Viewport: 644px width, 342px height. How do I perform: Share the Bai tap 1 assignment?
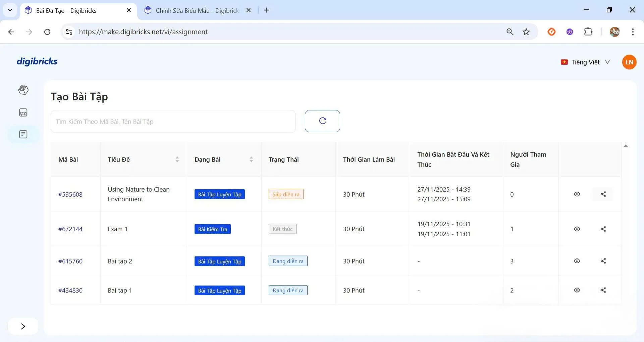click(x=603, y=290)
